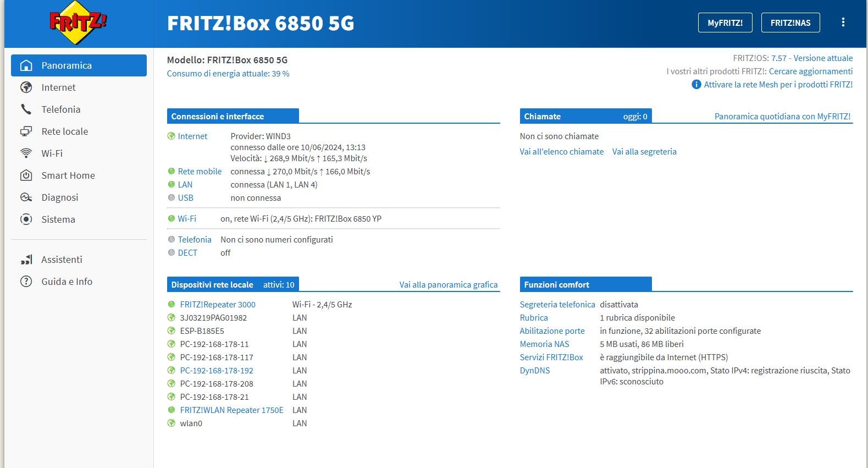Click the Rete locale monitors icon
This screenshot has width=868, height=468.
[x=26, y=131]
